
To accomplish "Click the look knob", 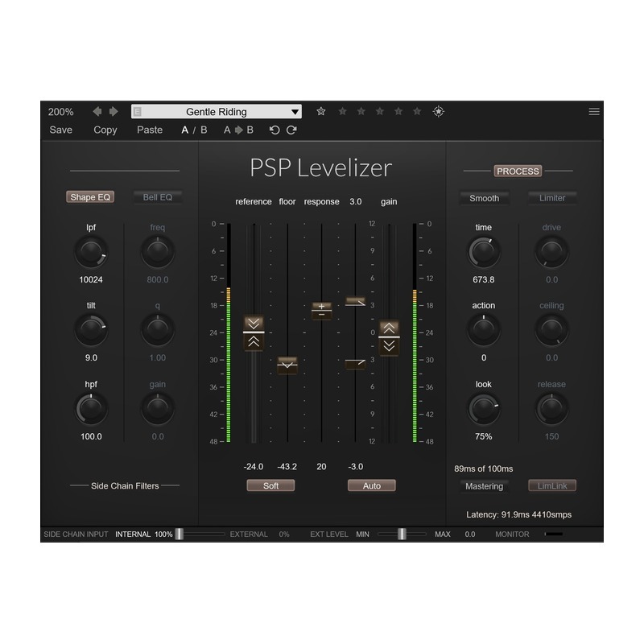I will point(484,409).
